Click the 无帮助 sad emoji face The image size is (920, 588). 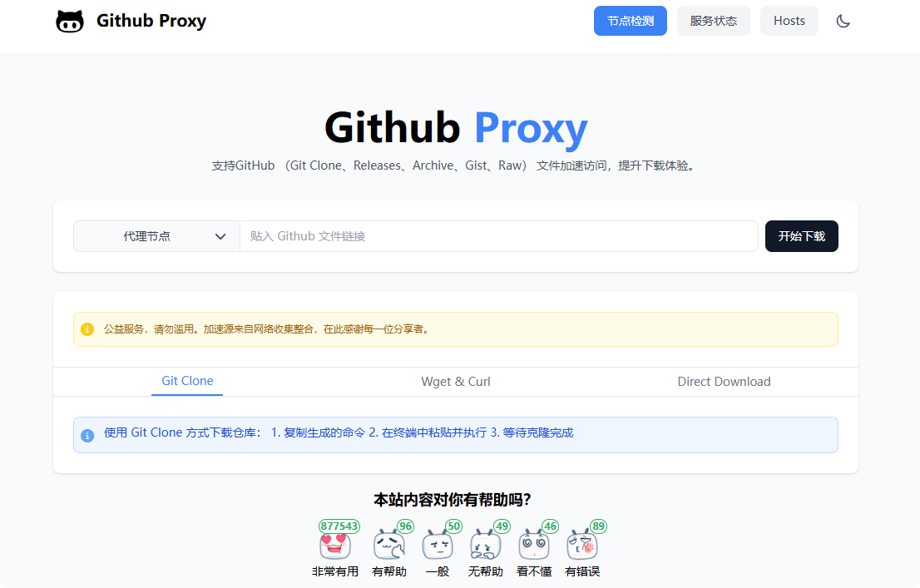(x=486, y=546)
